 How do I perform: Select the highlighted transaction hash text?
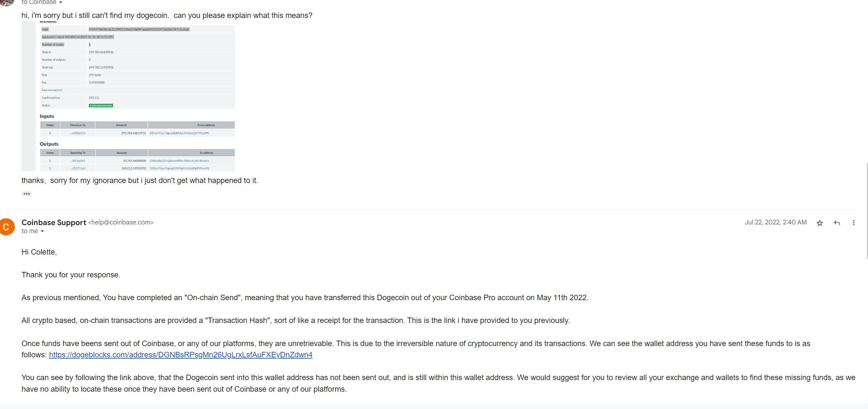point(139,29)
